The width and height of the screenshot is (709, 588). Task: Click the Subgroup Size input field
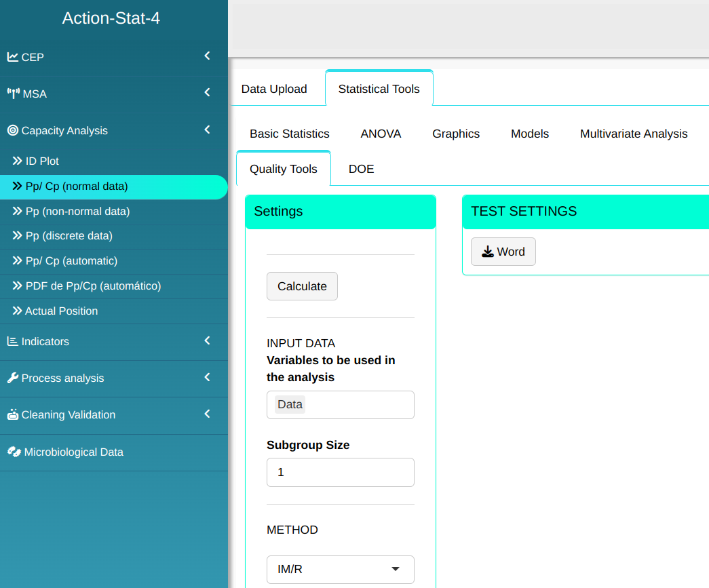[340, 472]
